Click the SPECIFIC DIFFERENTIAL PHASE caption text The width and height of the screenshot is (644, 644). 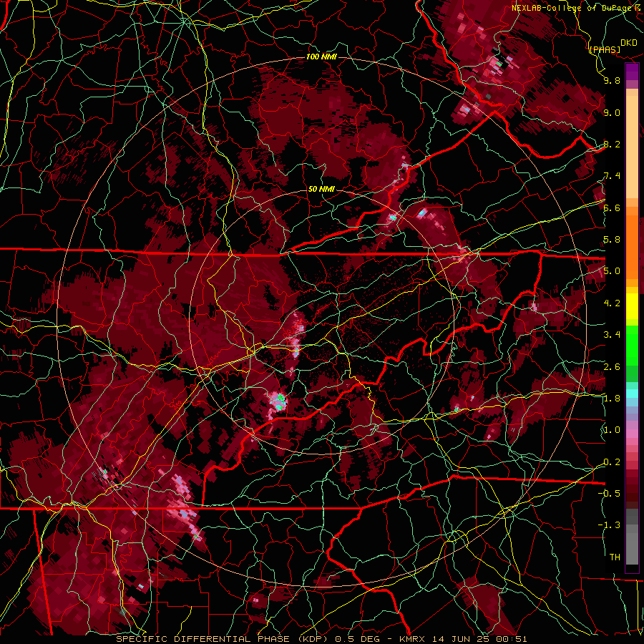pos(204,639)
